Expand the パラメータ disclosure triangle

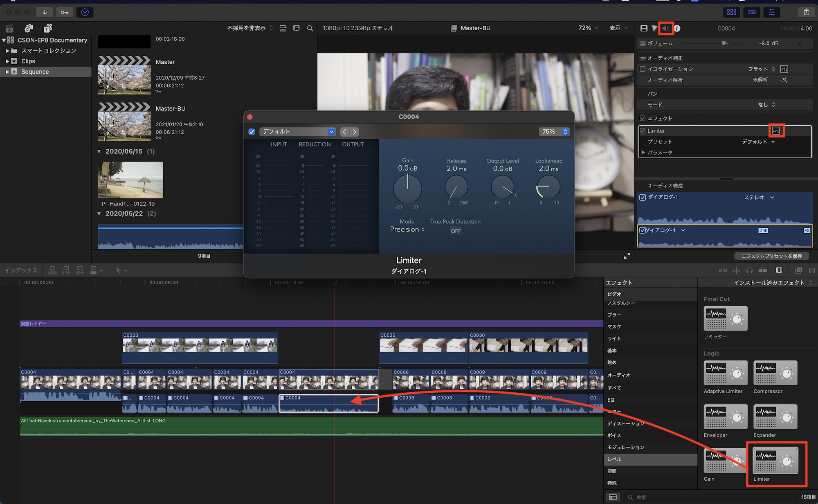click(643, 153)
